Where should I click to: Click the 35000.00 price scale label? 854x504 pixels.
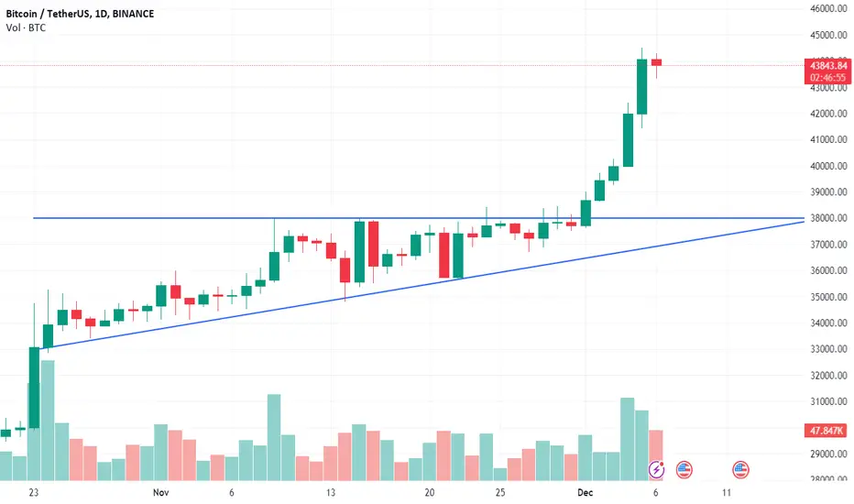(x=828, y=297)
